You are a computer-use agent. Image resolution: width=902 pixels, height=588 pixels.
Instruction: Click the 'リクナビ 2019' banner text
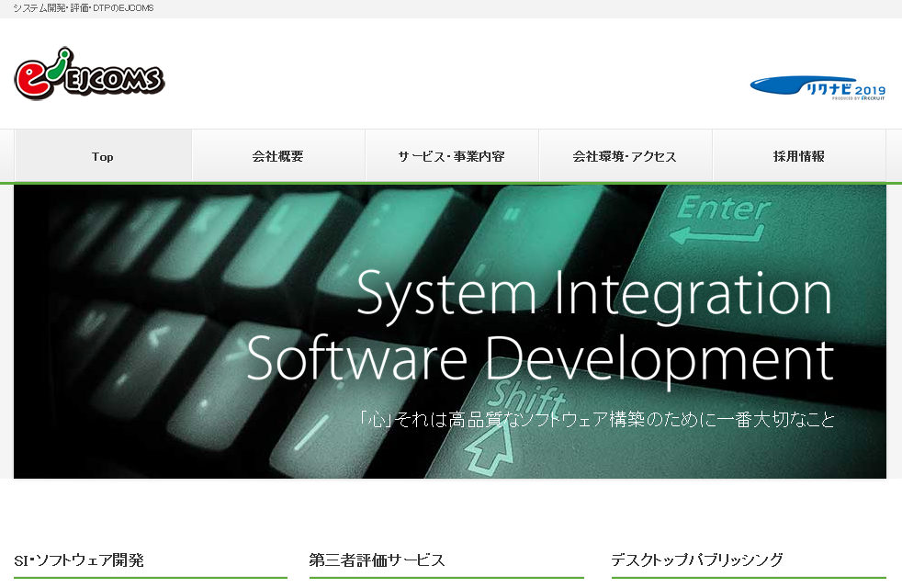tap(845, 90)
